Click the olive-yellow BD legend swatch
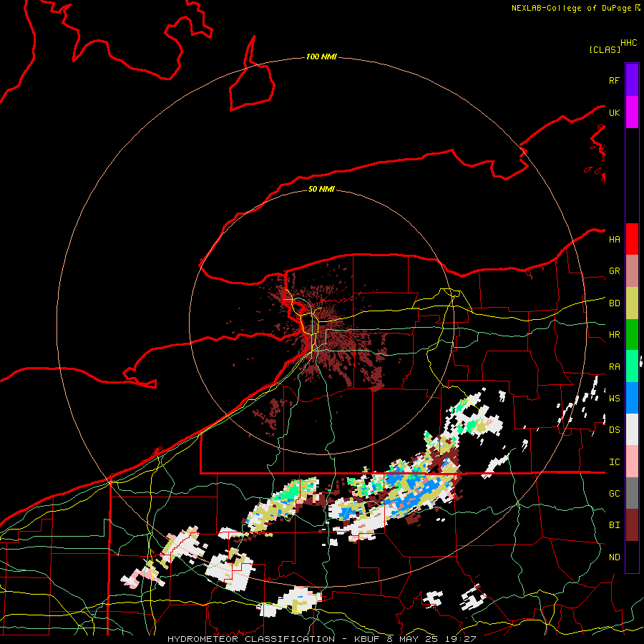Image resolution: width=644 pixels, height=644 pixels. [x=632, y=303]
